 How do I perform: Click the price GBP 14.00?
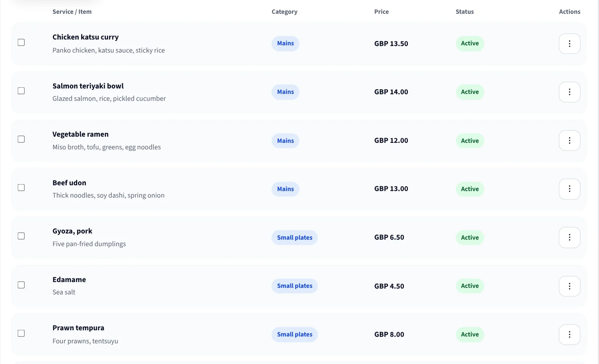(391, 92)
